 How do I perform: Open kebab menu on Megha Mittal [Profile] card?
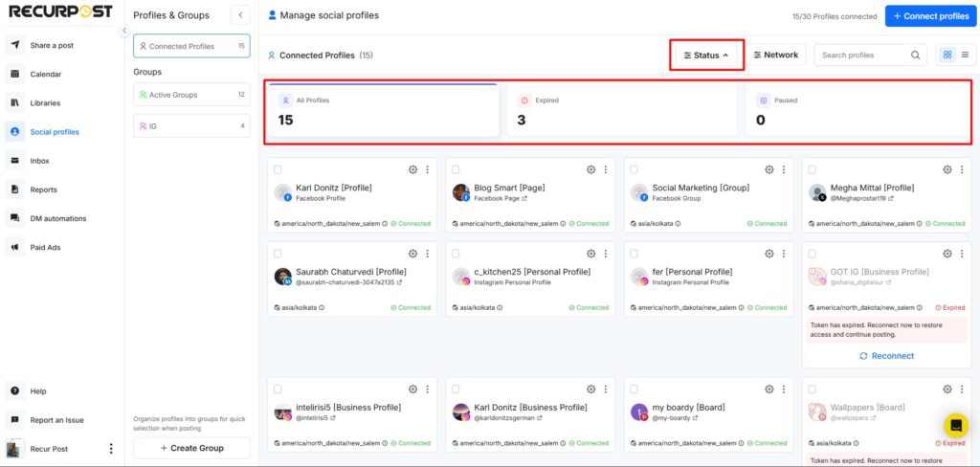point(962,169)
